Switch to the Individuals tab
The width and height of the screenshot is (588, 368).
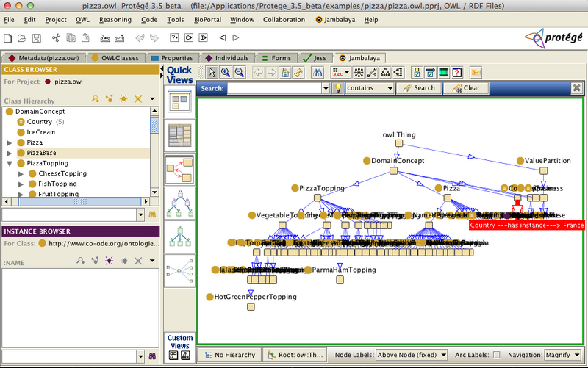click(227, 58)
